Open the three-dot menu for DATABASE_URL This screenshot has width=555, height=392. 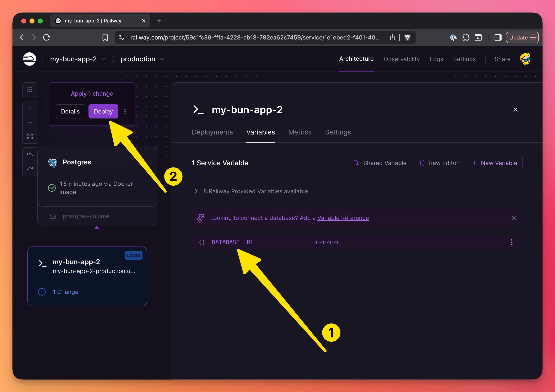point(512,242)
